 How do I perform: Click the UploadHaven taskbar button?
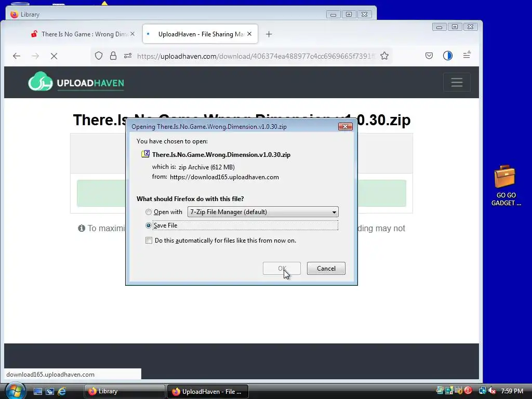pos(208,391)
